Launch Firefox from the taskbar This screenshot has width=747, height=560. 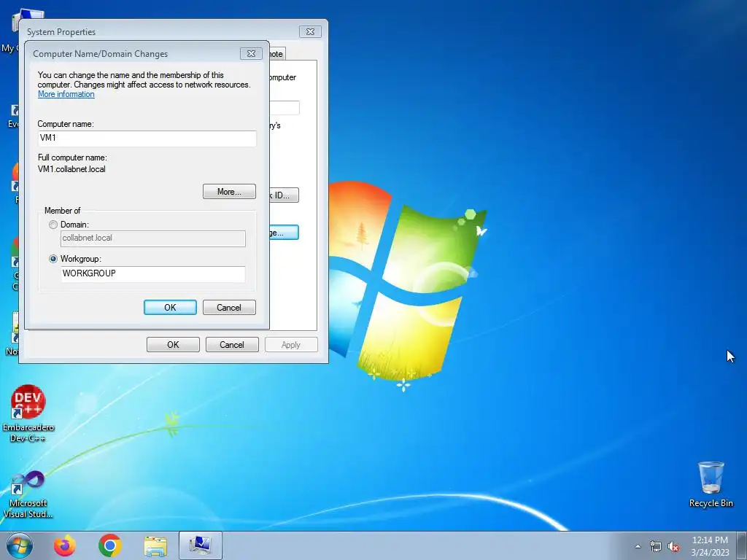coord(65,545)
